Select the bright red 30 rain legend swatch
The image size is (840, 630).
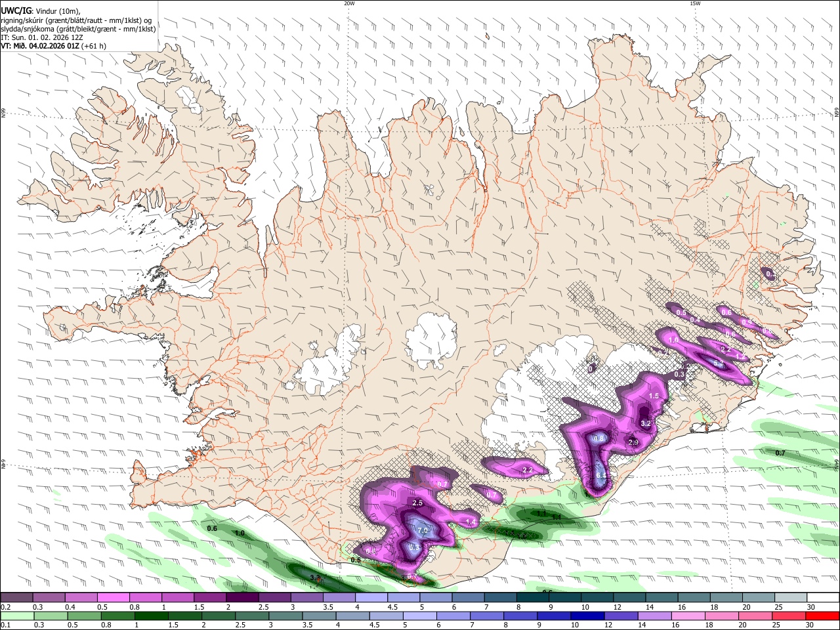tap(822, 616)
